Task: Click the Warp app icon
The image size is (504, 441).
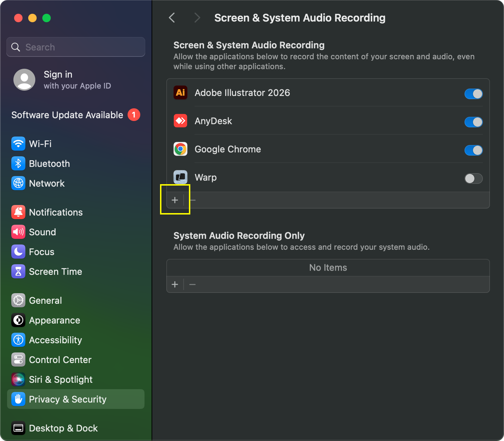Action: [180, 177]
